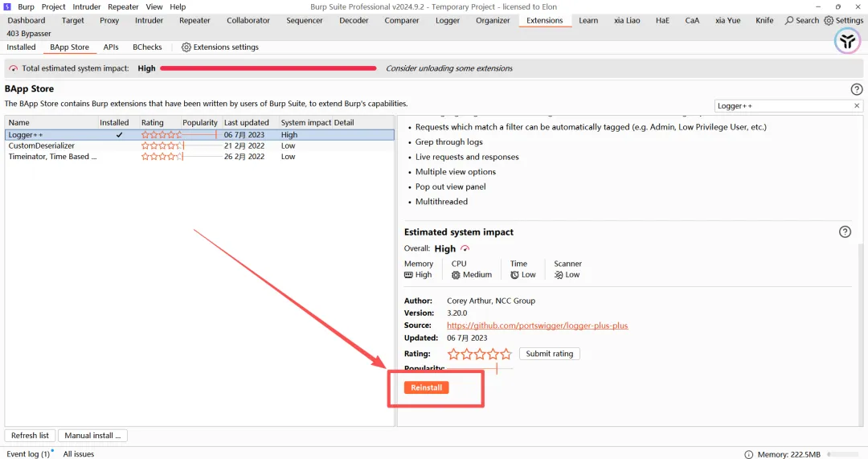Click the Overall High gauge icon
This screenshot has height=459, width=868.
coord(465,248)
